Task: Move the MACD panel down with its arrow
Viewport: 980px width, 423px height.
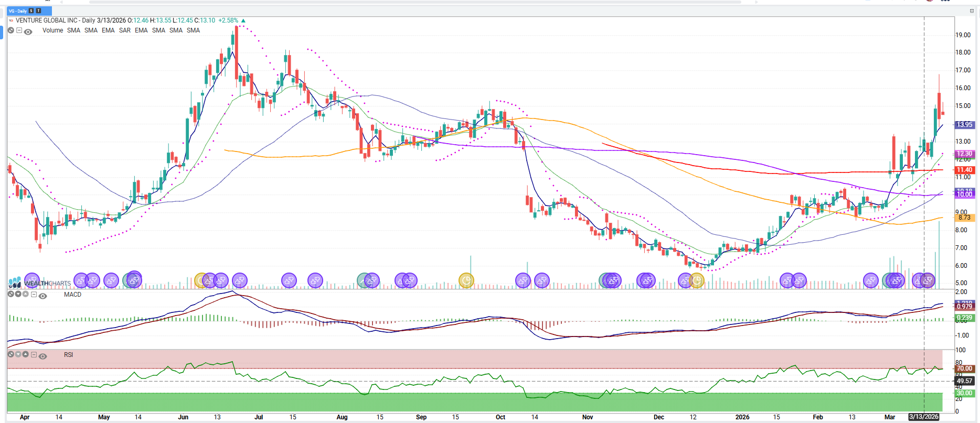Action: pyautogui.click(x=18, y=295)
